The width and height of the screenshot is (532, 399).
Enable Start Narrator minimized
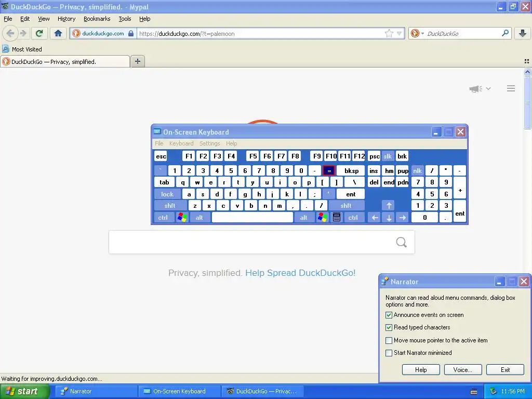click(389, 353)
